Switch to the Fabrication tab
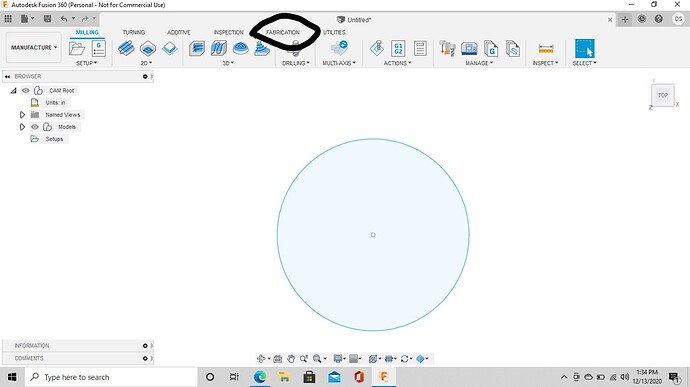Screen dimensions: 690x387 pyautogui.click(x=283, y=32)
